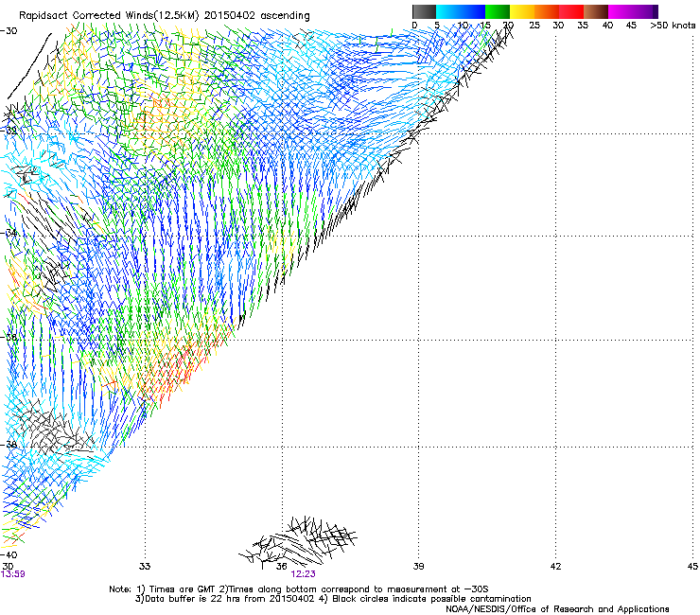This screenshot has height=615, width=700.
Task: Click the red 30-35 knots legend swatch
Action: 571,11
